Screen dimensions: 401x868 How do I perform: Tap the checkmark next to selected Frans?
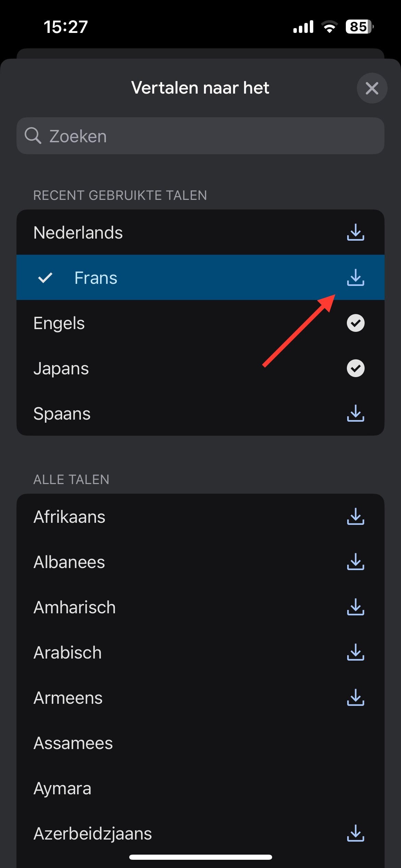click(x=46, y=278)
